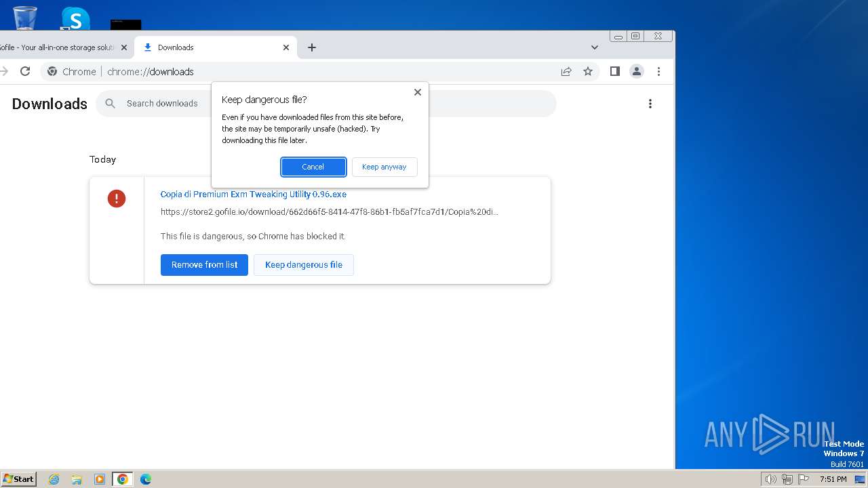Focus the Search downloads field
Screen dimensions: 868x488
coord(325,104)
